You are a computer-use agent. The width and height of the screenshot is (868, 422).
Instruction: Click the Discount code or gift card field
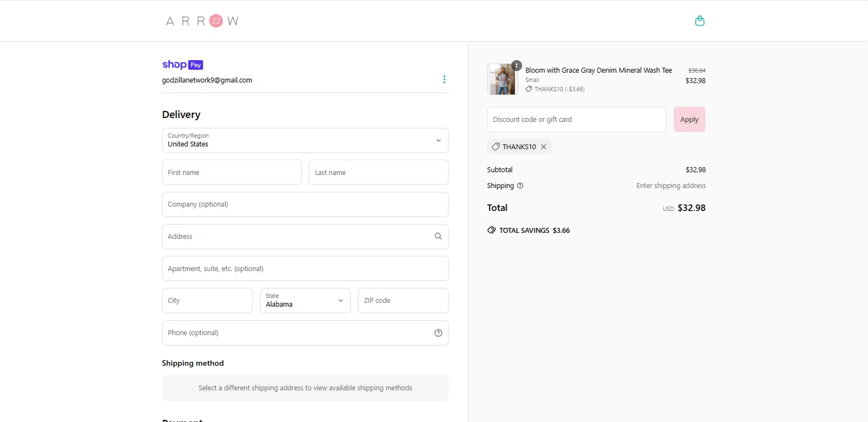(x=576, y=120)
